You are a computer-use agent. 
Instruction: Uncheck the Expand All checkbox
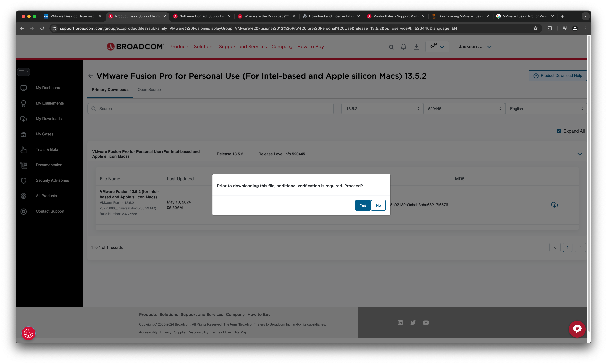(559, 131)
